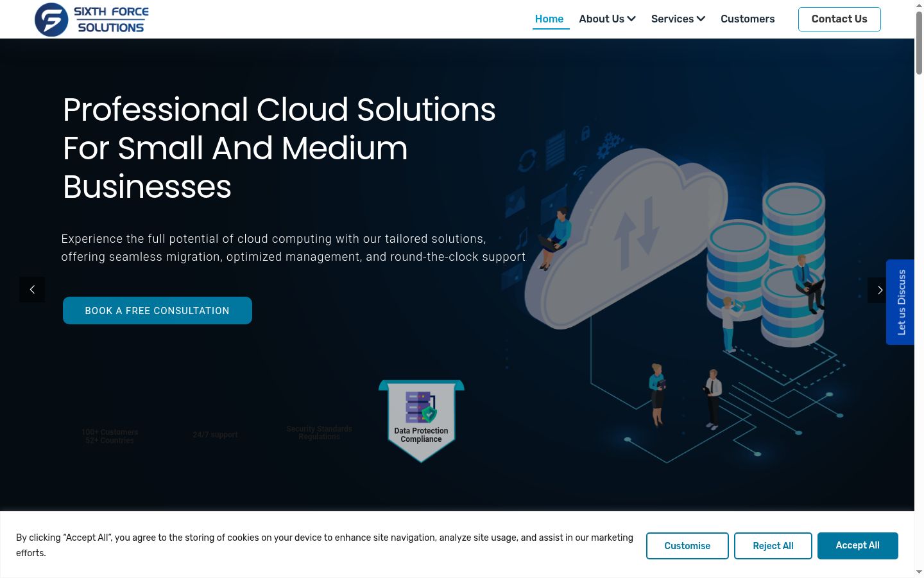Image resolution: width=924 pixels, height=578 pixels.
Task: Accept all cookies
Action: coord(857,545)
